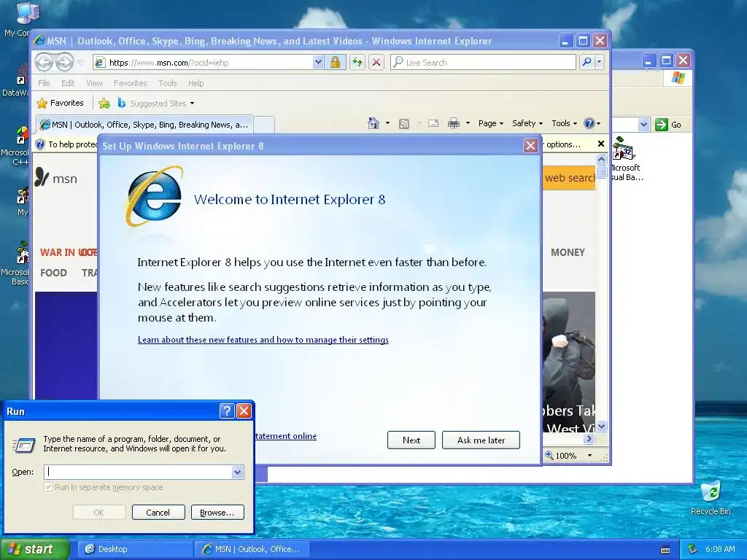Click the Read Mail envelope icon
The height and width of the screenshot is (560, 747).
click(x=433, y=123)
